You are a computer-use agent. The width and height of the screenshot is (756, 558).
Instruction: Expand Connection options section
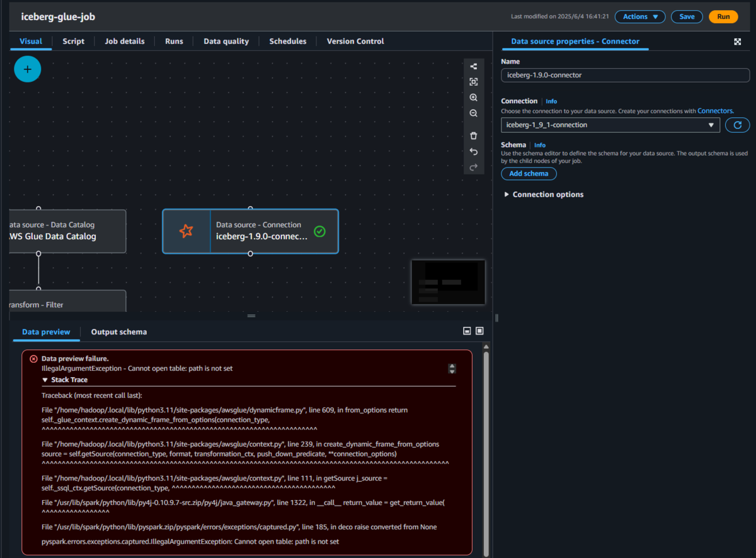coord(544,195)
